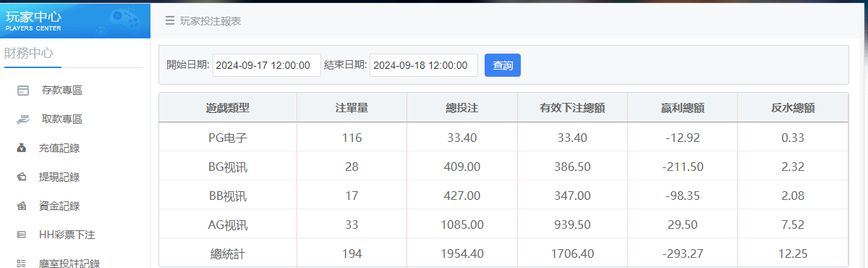Screen dimensions: 868x268
Task: Click profit value -12.92
Action: (682, 138)
